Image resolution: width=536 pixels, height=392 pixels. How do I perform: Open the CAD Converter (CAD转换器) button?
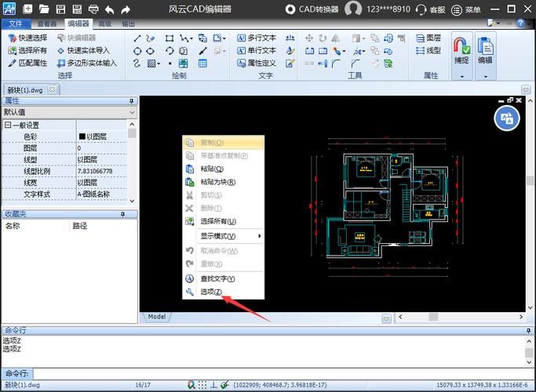click(x=312, y=9)
